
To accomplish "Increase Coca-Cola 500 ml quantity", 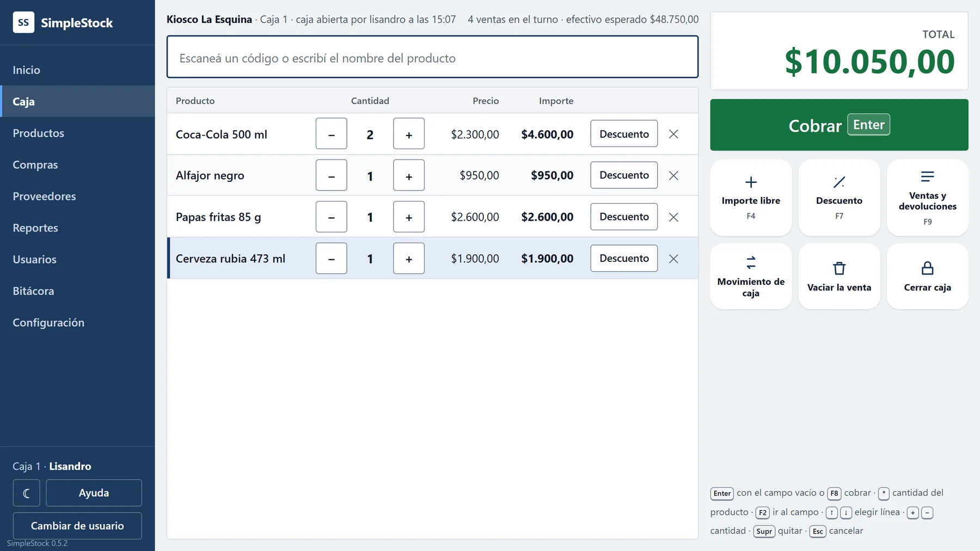I will pos(409,134).
